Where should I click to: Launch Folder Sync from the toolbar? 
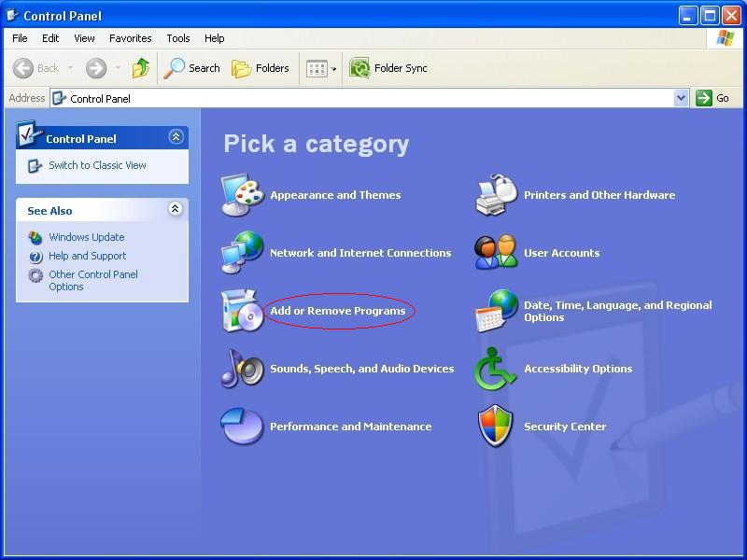coord(388,68)
